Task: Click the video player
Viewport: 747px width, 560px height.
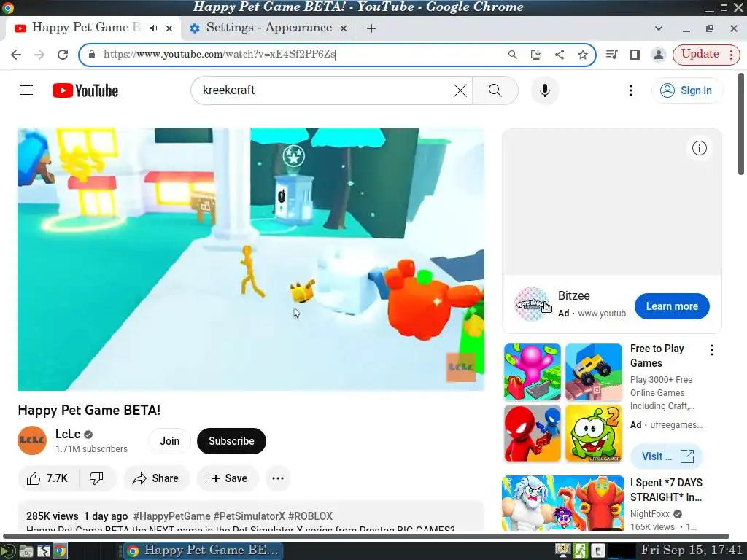Action: [x=251, y=259]
